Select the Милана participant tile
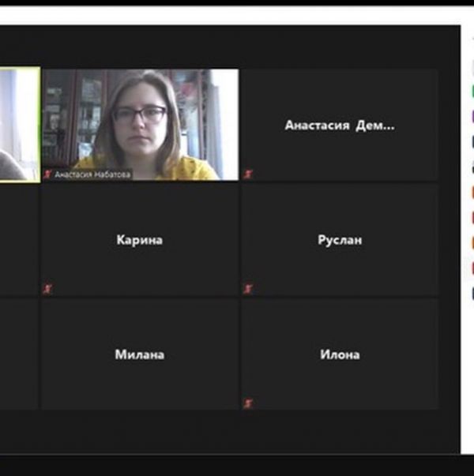 [x=140, y=354]
